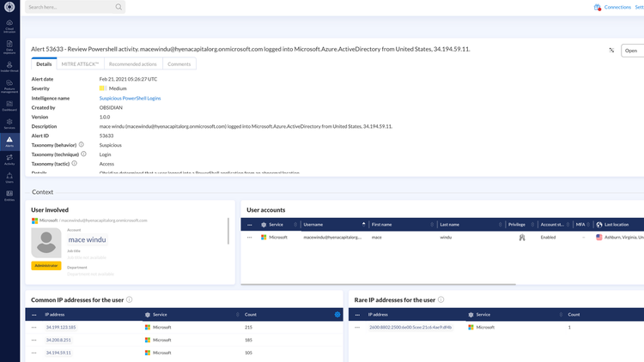Image resolution: width=644 pixels, height=362 pixels.
Task: Select the Alerts sidebar item
Action: click(9, 142)
